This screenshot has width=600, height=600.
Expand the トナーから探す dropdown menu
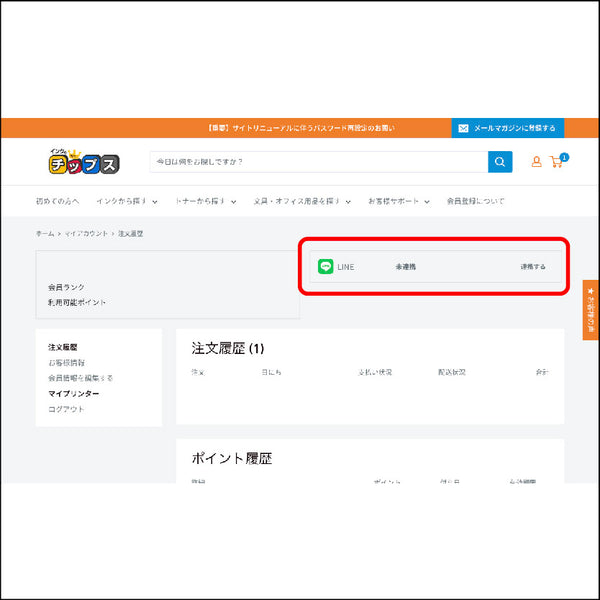pos(206,201)
